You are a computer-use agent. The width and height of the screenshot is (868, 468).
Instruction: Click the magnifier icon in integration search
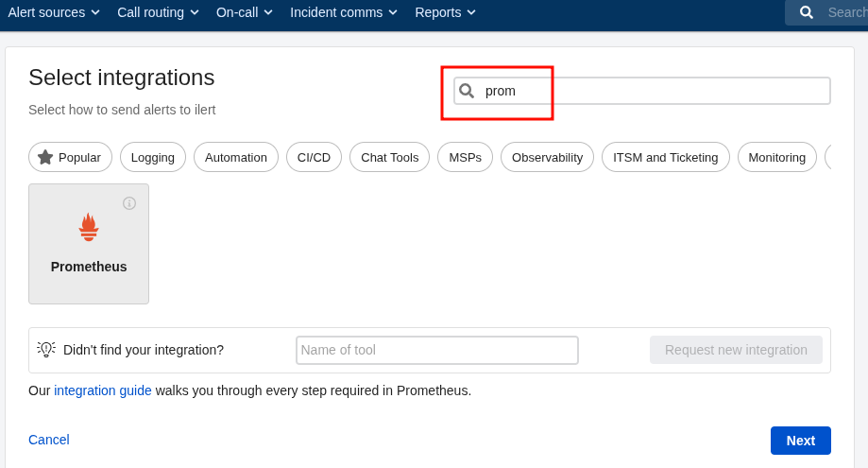(467, 91)
